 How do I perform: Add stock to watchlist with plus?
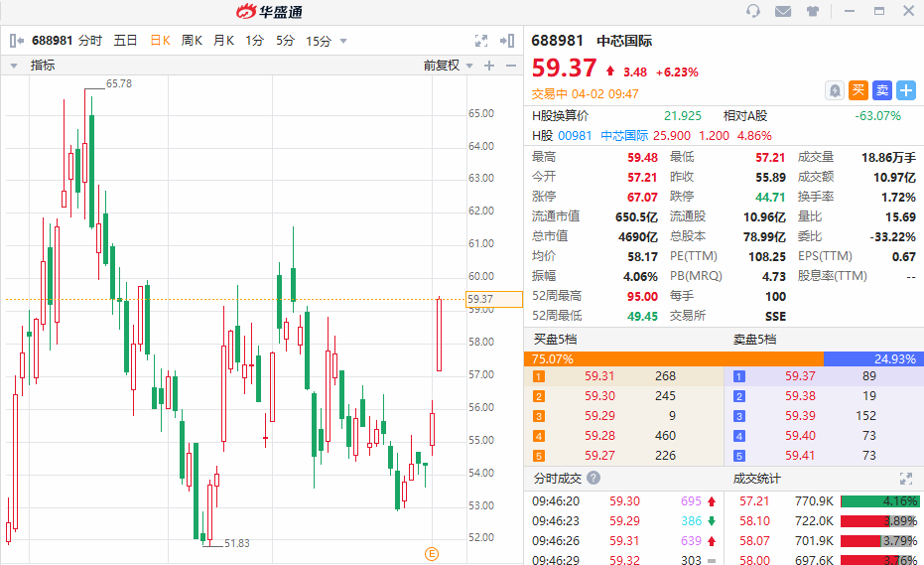coord(906,90)
